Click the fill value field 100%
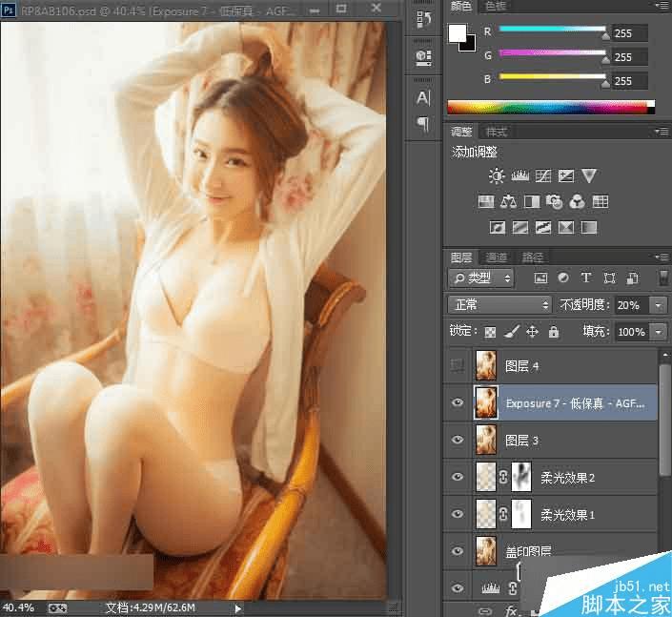Image resolution: width=672 pixels, height=617 pixels. (x=631, y=332)
